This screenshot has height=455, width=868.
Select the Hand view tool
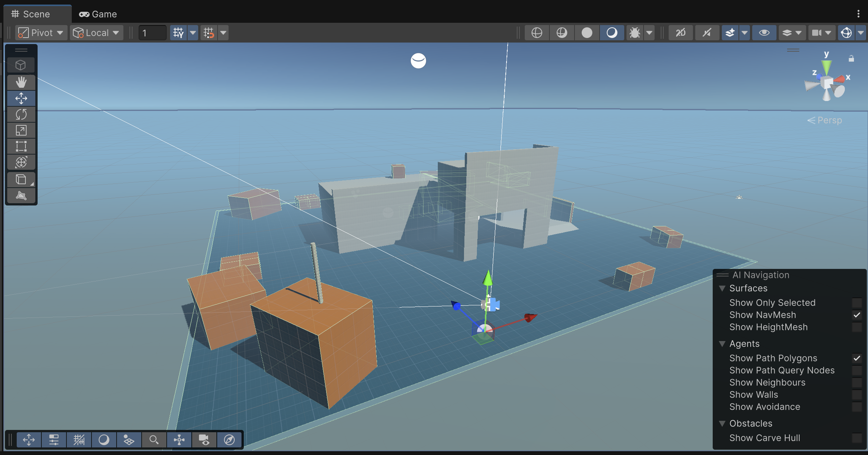21,82
